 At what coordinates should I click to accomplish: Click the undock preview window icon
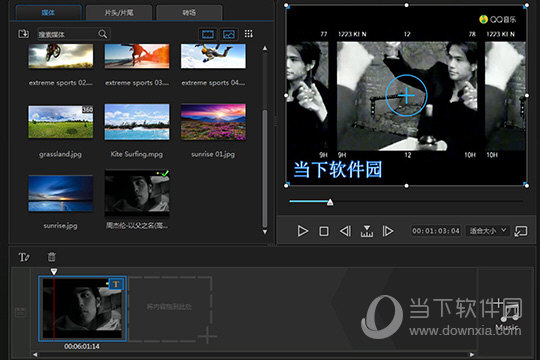tap(521, 231)
